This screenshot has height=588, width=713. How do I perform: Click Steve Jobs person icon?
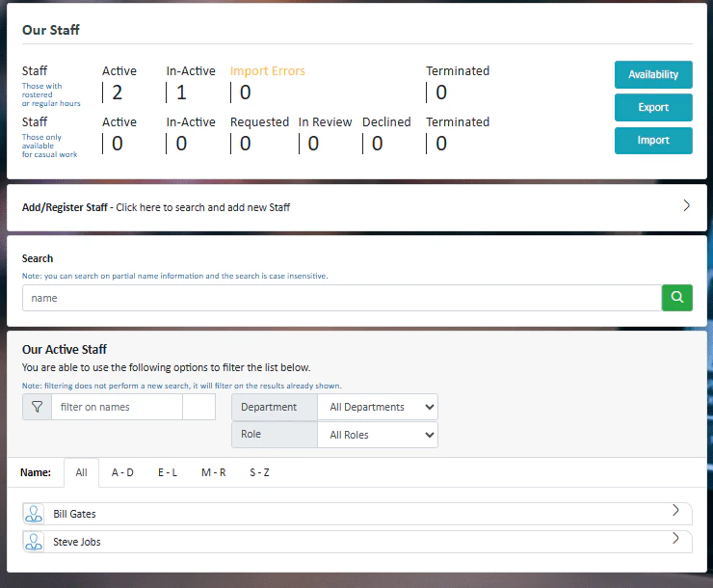pyautogui.click(x=34, y=542)
